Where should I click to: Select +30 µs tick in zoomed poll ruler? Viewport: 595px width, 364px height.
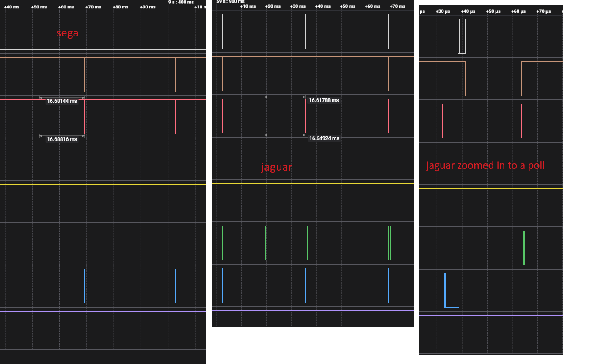443,11
